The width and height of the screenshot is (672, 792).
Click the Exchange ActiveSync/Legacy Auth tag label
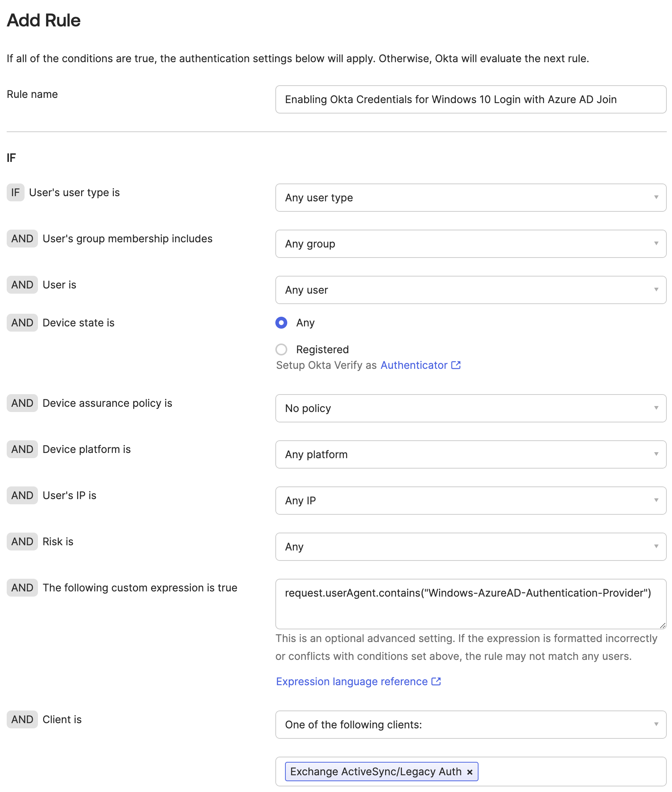tap(375, 772)
